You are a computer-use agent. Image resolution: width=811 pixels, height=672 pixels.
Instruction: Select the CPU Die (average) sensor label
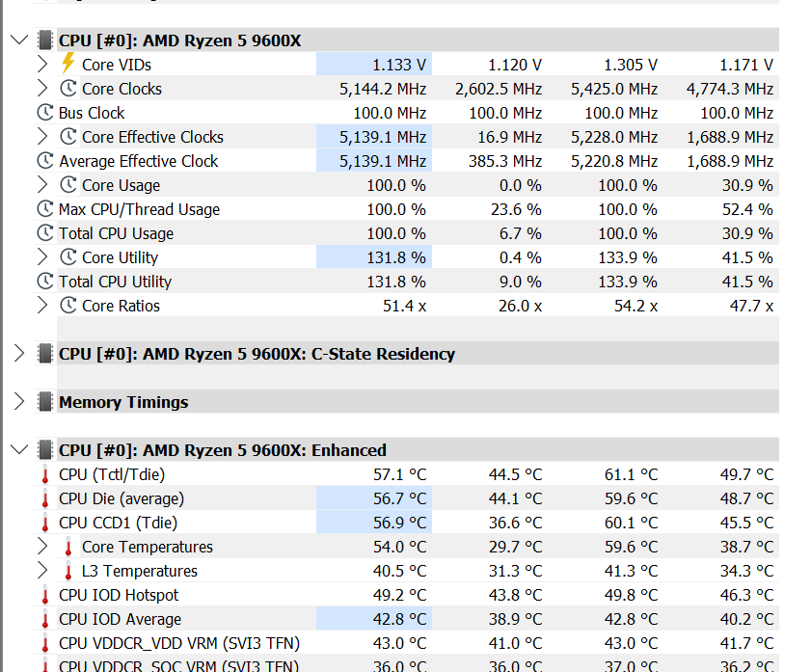[x=122, y=498]
